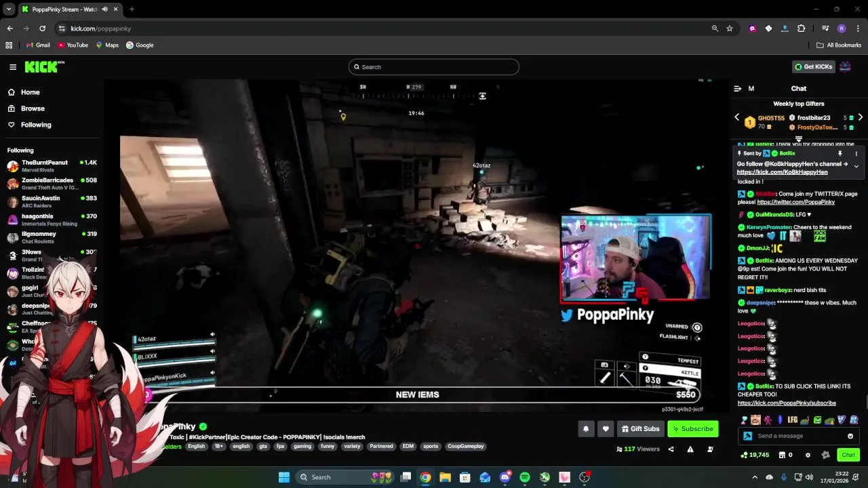Go back in browser
Image resolution: width=868 pixels, height=488 pixels.
[9, 28]
